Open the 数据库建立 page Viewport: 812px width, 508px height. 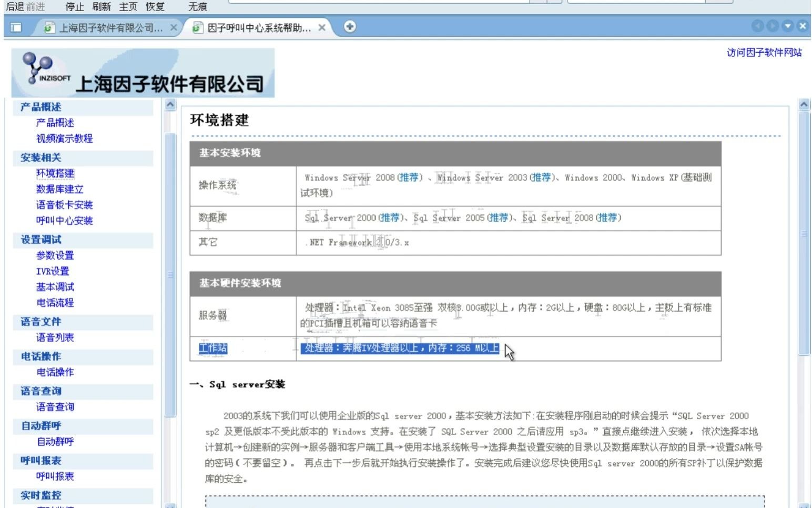pyautogui.click(x=59, y=189)
